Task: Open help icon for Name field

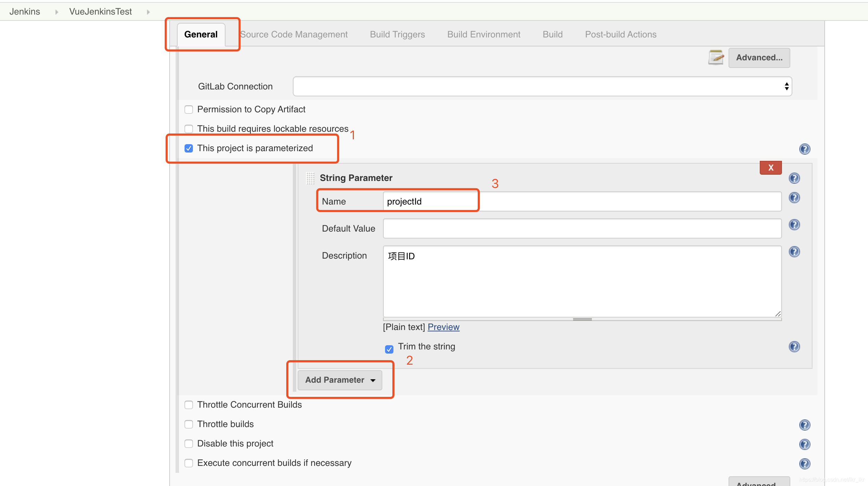Action: pos(794,198)
